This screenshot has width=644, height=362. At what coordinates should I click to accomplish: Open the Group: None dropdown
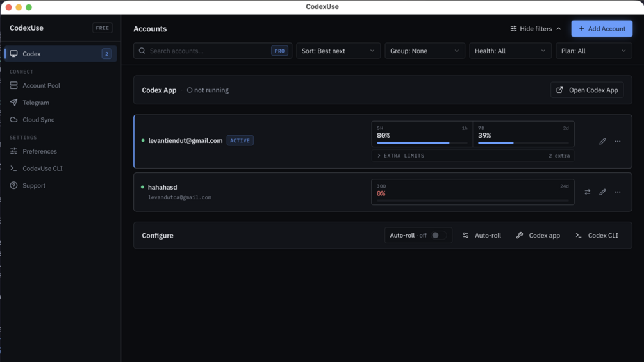425,51
